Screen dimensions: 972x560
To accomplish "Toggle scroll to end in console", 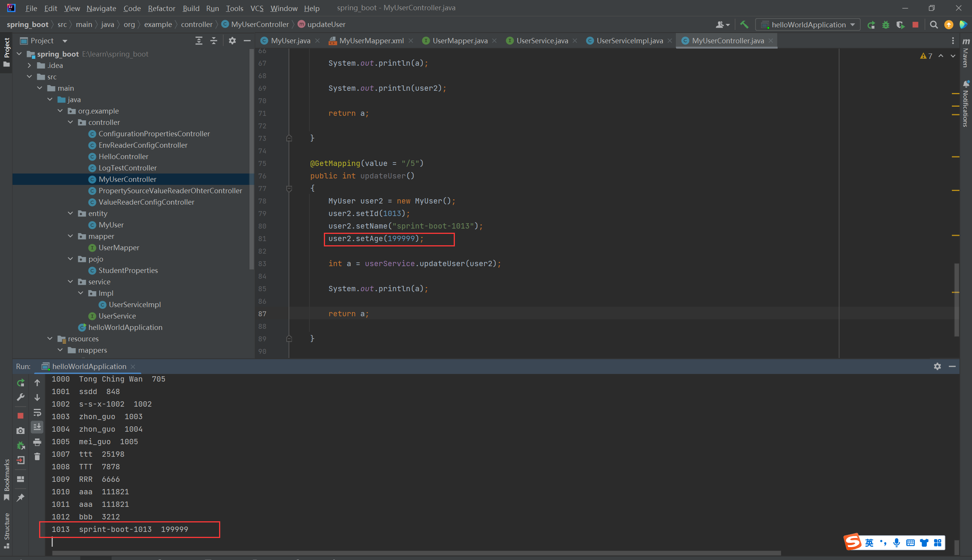I will click(x=37, y=427).
